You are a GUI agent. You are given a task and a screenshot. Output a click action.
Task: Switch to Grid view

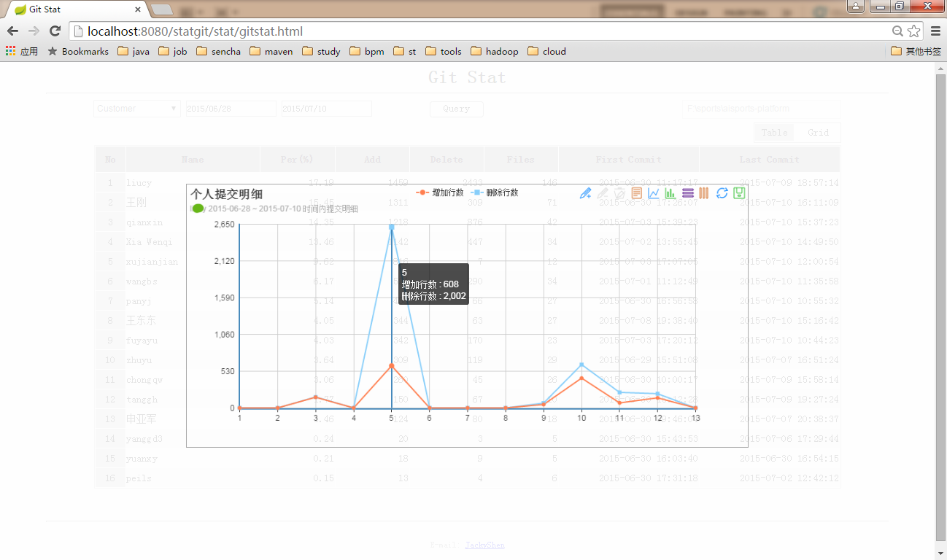coord(818,132)
